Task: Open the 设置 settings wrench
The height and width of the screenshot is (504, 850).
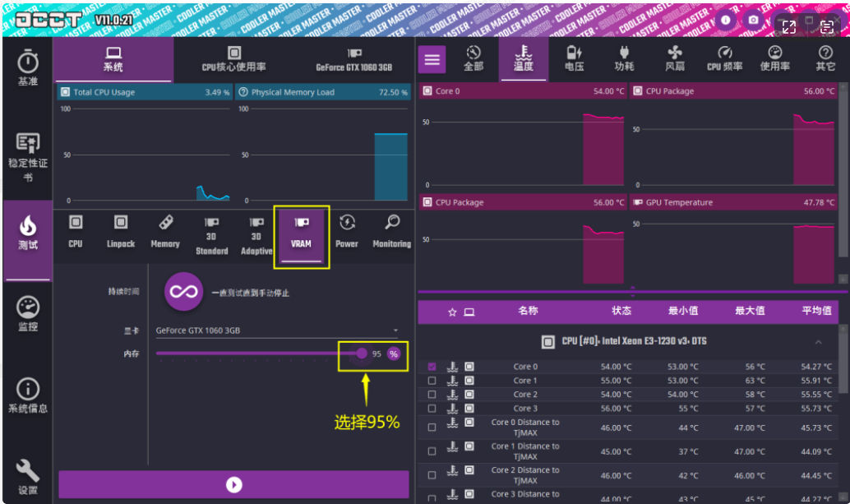Action: tap(28, 477)
